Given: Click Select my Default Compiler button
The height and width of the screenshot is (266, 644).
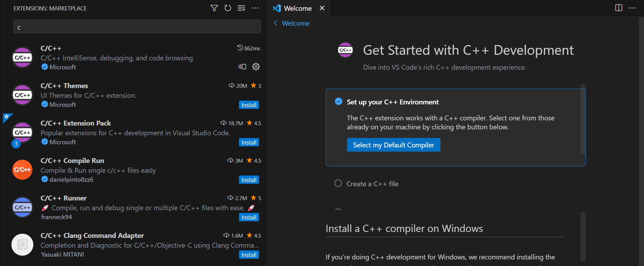Looking at the screenshot, I should [x=394, y=145].
